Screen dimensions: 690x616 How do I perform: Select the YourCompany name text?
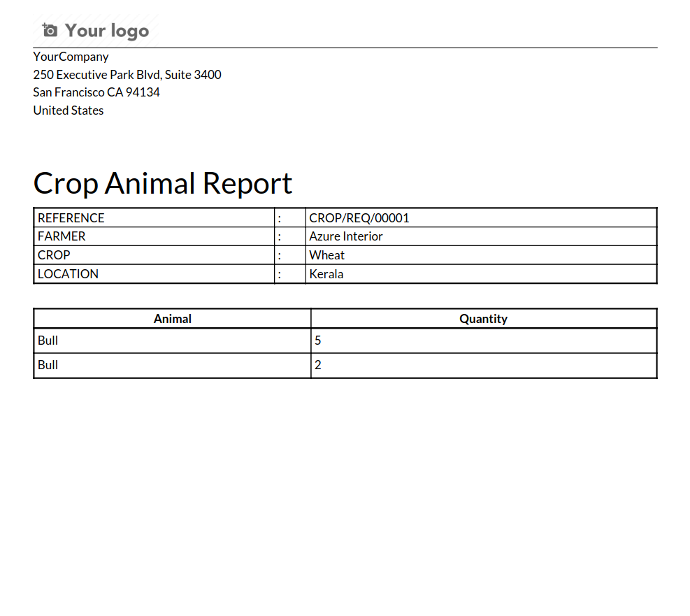71,57
